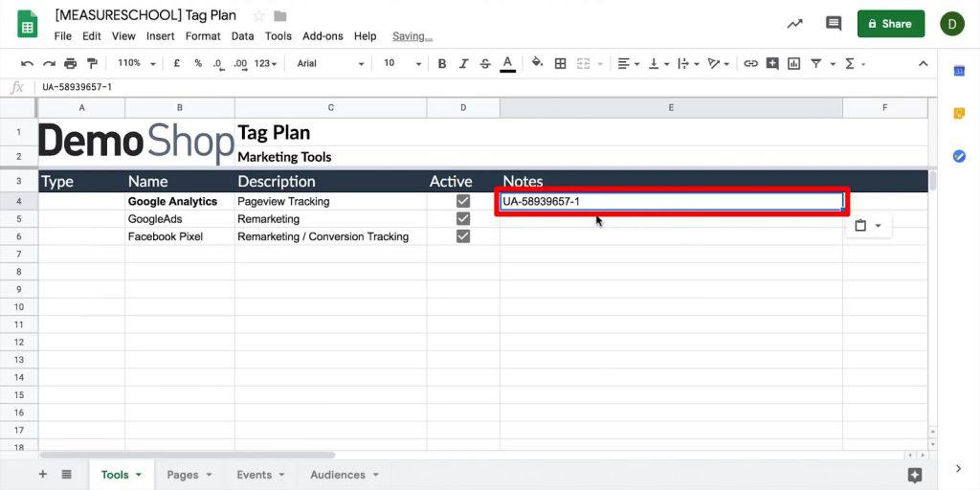Open comment history
Screen dimensions: 980x490
point(834,24)
